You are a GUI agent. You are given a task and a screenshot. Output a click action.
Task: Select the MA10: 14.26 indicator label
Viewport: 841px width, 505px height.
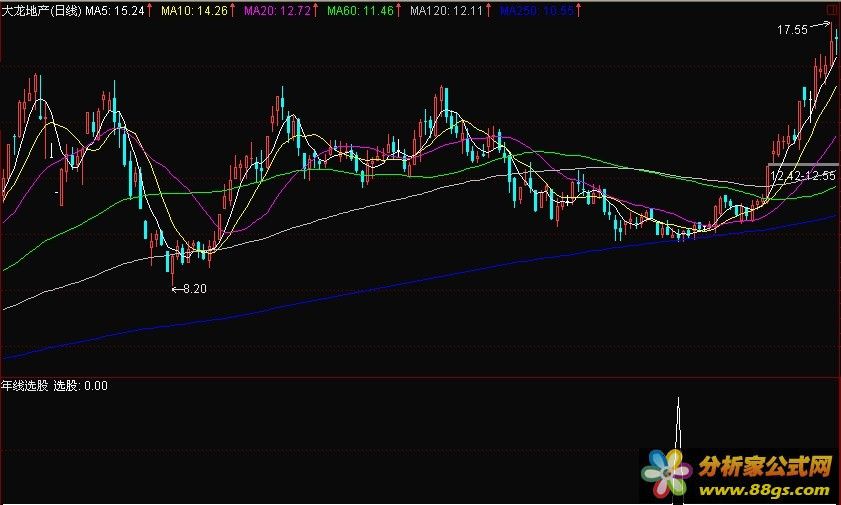coord(195,11)
